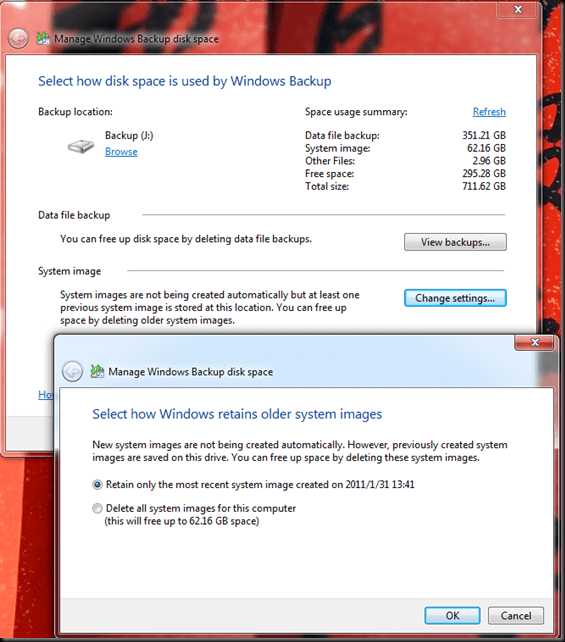565x642 pixels.
Task: Click the back arrow in the front dialog
Action: pos(72,371)
